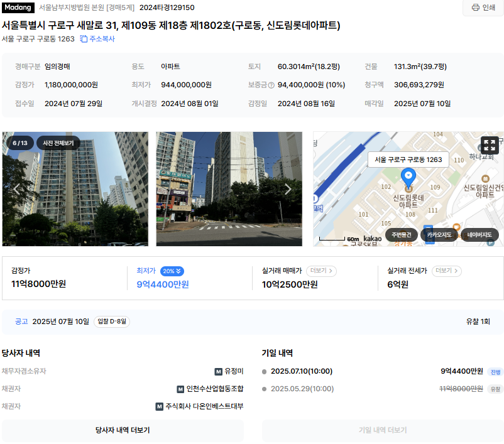Click the 94,400,000원 (10%) deposit value

coord(312,85)
